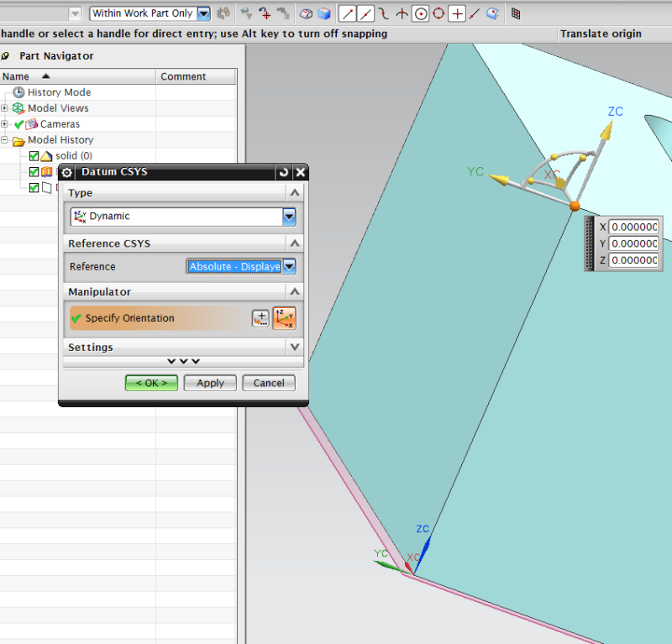
Task: Uncheck the second feature checkbox under solid (0)
Action: tap(34, 172)
